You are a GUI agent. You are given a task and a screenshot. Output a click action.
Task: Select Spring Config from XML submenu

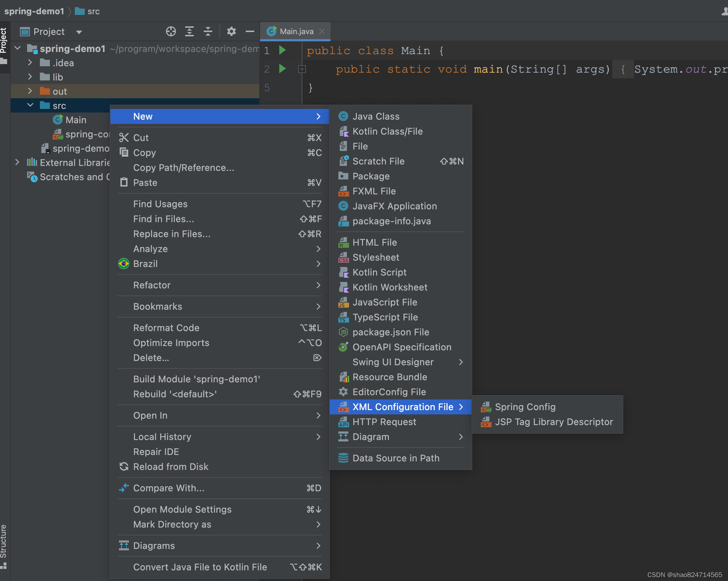(547, 407)
